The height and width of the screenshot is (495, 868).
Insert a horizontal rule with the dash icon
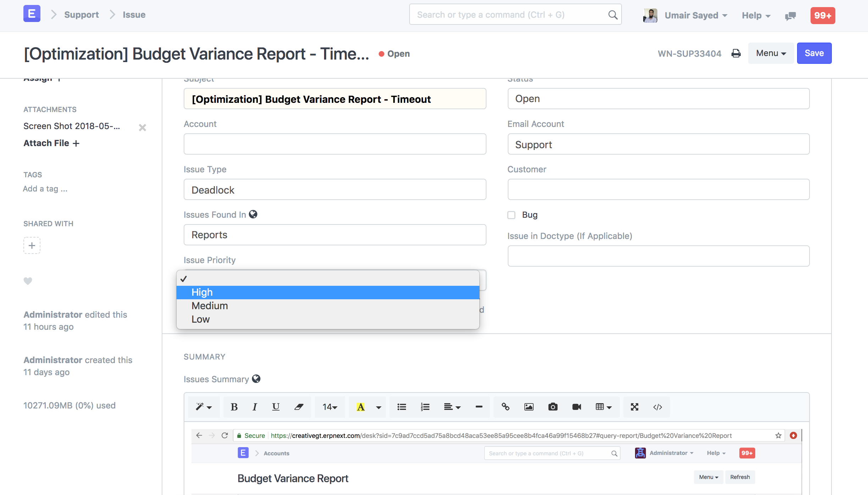click(479, 407)
